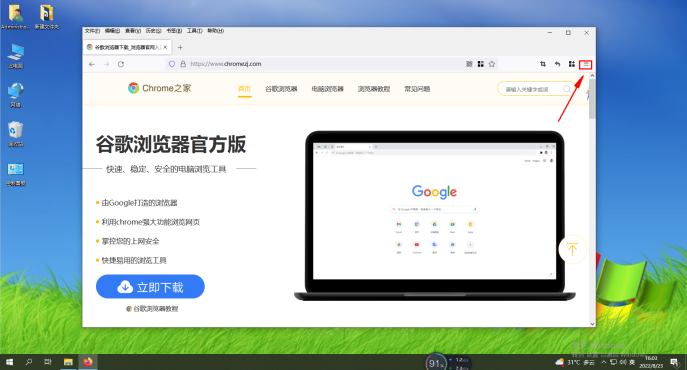Screen dimensions: 687x370
Task: Open the 谷歌浏览器 navigation link
Action: point(281,89)
